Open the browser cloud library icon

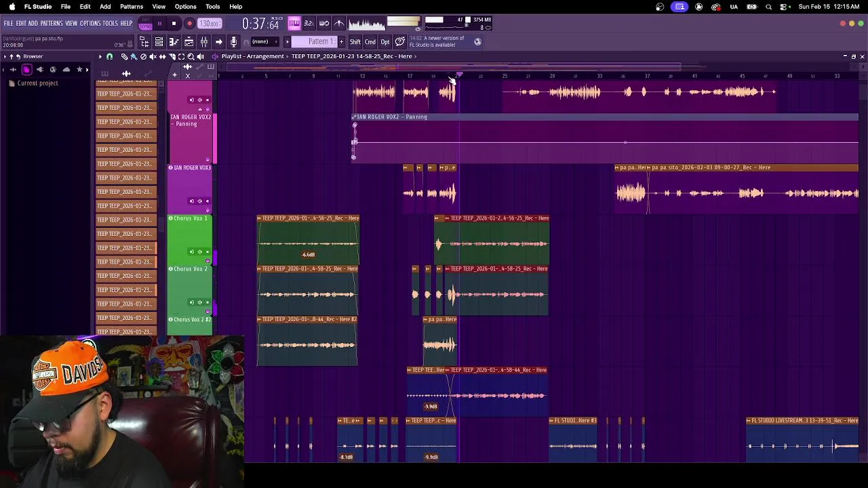tap(66, 69)
